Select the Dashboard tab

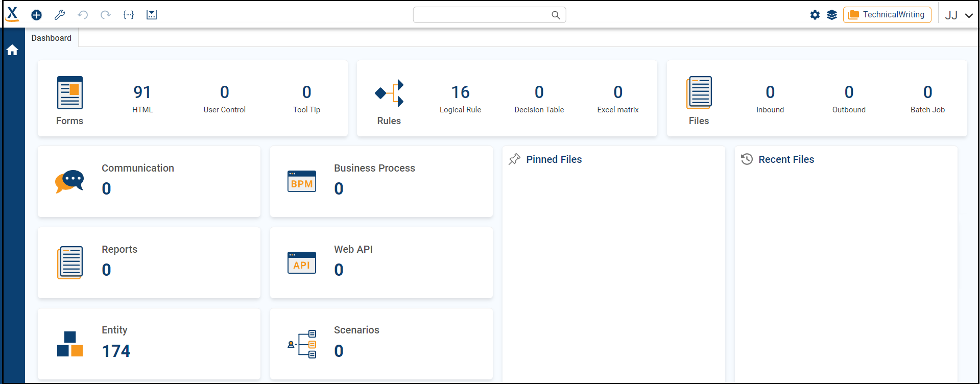coord(52,38)
